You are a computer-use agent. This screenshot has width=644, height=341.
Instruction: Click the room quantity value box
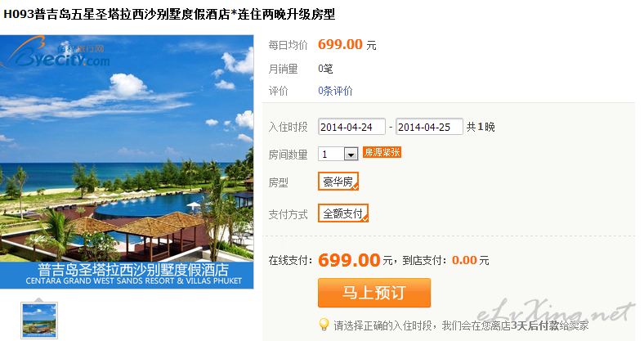331,154
